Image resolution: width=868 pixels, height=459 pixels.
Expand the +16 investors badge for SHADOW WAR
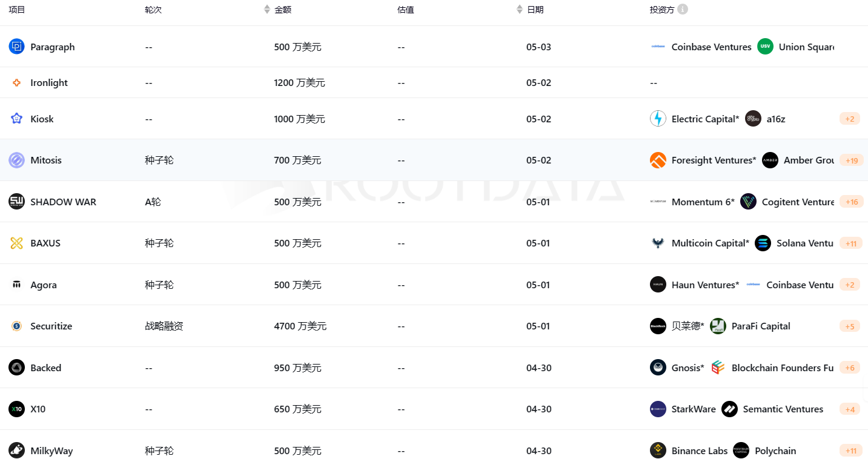coord(852,202)
